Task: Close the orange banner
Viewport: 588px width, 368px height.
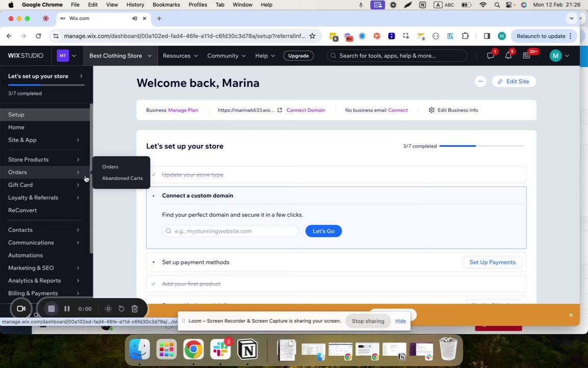Action: 571,315
